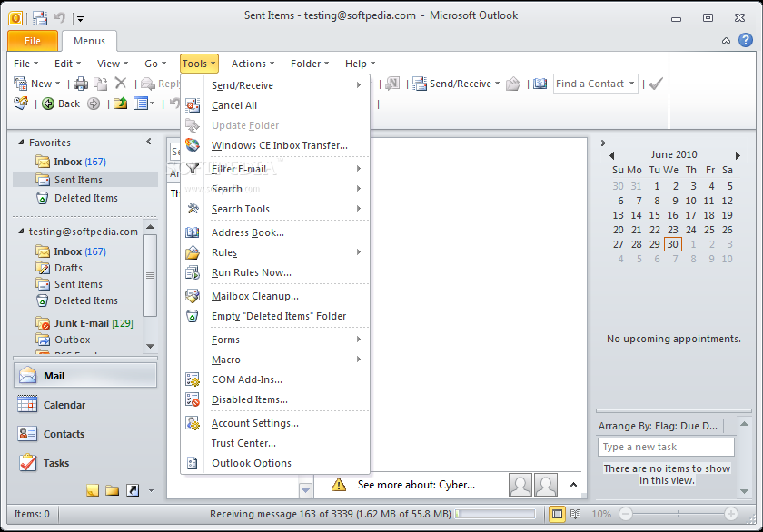Screen dimensions: 763x532
Task: Click the Folder List icon
Action: tap(113, 490)
